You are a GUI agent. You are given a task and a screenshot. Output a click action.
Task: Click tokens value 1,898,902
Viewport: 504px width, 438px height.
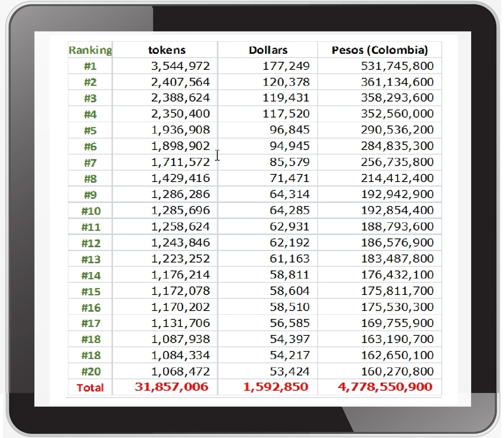point(181,146)
